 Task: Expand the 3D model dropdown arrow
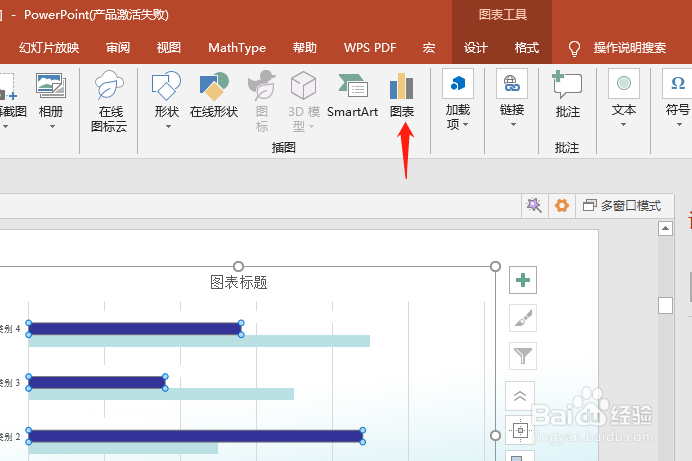coord(312,127)
